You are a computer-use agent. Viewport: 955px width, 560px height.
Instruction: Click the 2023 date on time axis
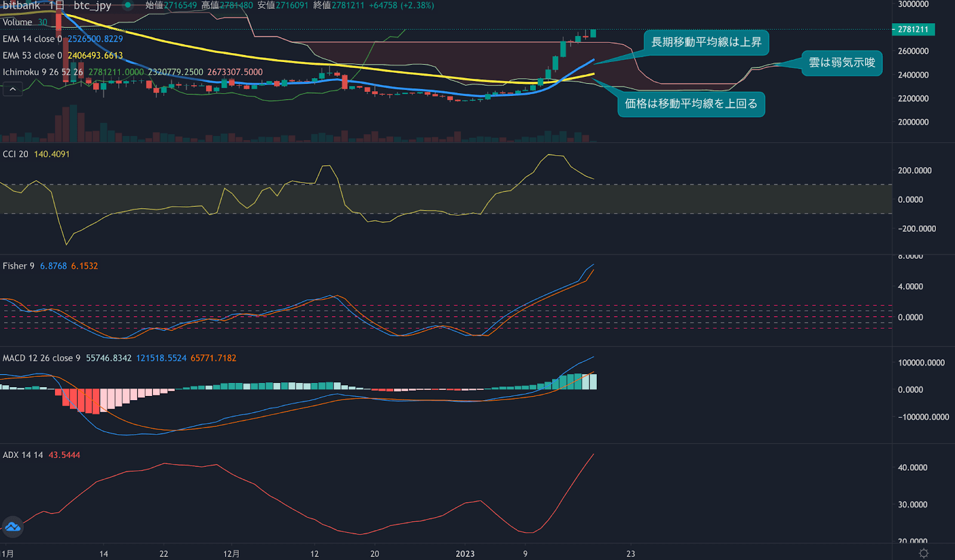pyautogui.click(x=465, y=553)
